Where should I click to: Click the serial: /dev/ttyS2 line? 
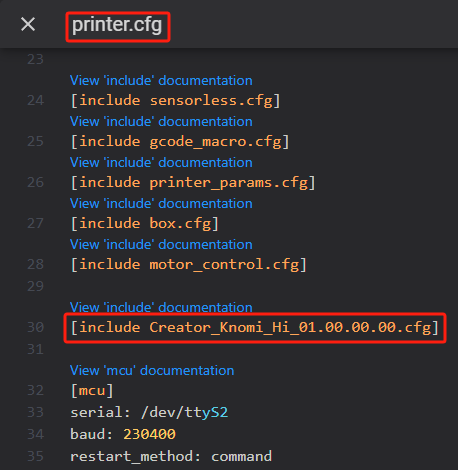[x=149, y=412]
